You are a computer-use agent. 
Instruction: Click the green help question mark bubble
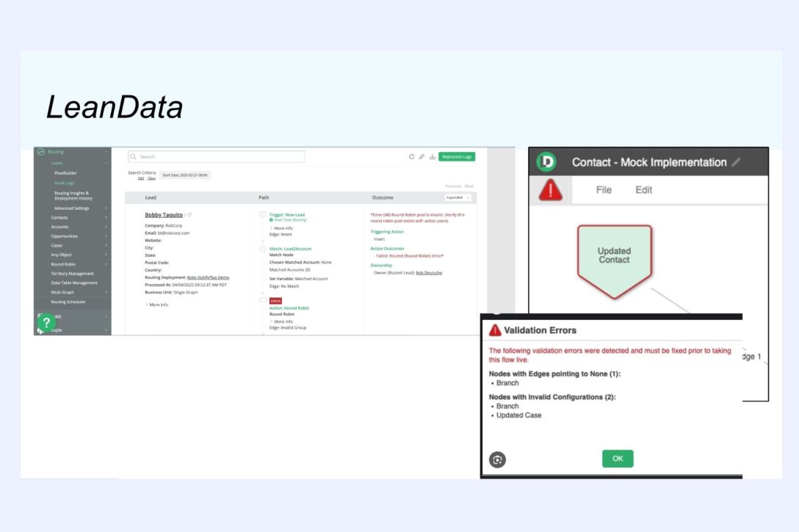pyautogui.click(x=46, y=321)
